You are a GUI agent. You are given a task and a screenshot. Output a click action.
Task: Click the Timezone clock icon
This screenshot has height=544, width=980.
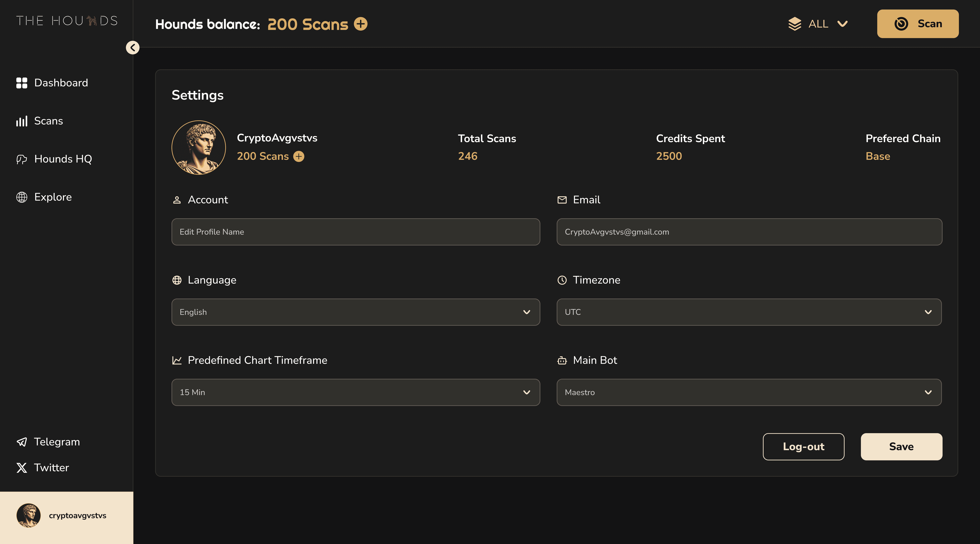pyautogui.click(x=562, y=280)
